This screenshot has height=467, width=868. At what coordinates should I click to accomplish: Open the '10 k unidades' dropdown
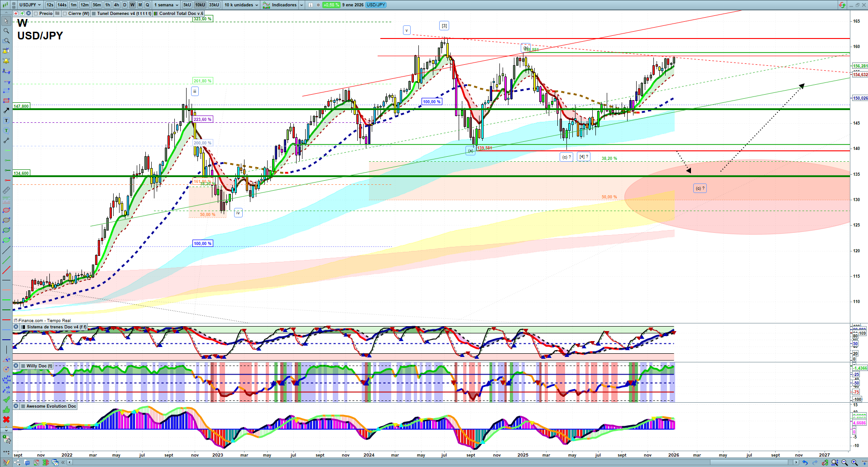pyautogui.click(x=241, y=5)
